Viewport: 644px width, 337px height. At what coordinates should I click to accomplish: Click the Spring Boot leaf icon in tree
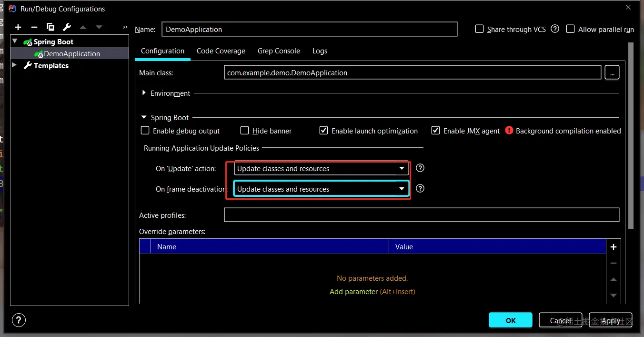[28, 42]
